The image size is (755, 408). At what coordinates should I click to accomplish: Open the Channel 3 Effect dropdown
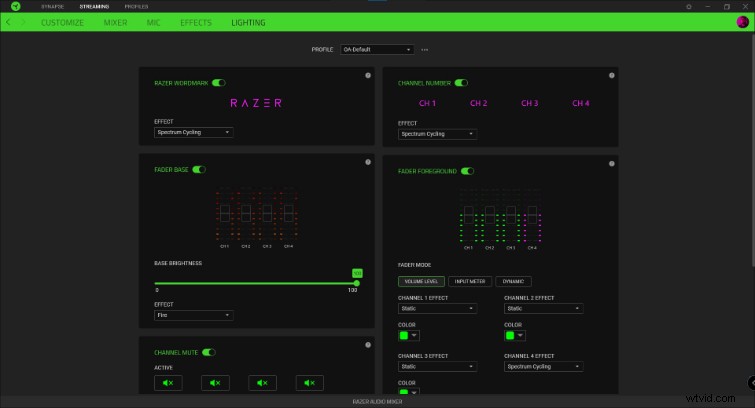[x=437, y=367]
